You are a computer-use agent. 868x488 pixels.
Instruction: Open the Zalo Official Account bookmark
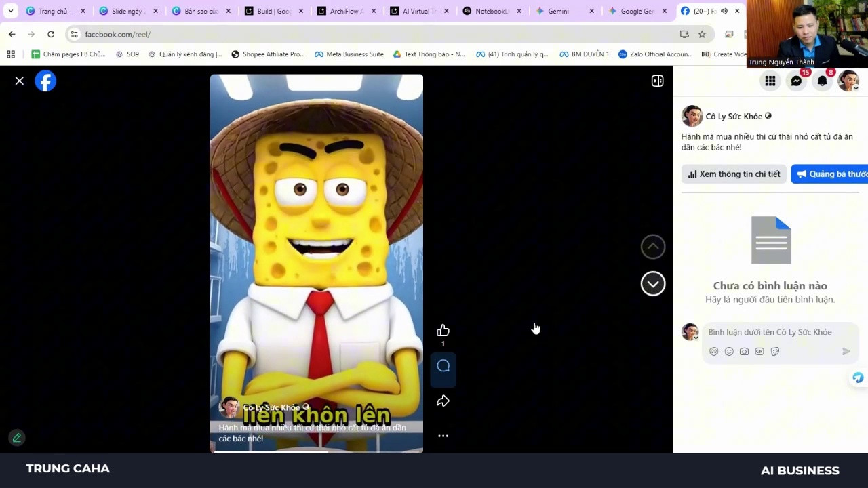[x=656, y=54]
